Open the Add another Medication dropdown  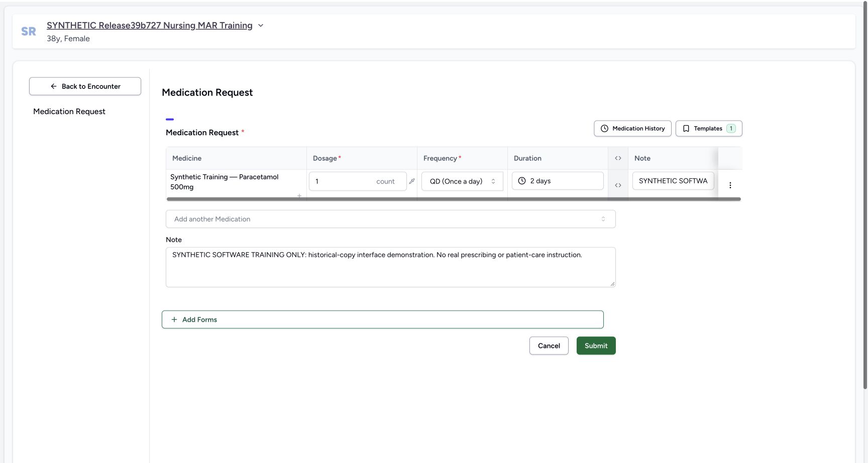[x=391, y=219]
